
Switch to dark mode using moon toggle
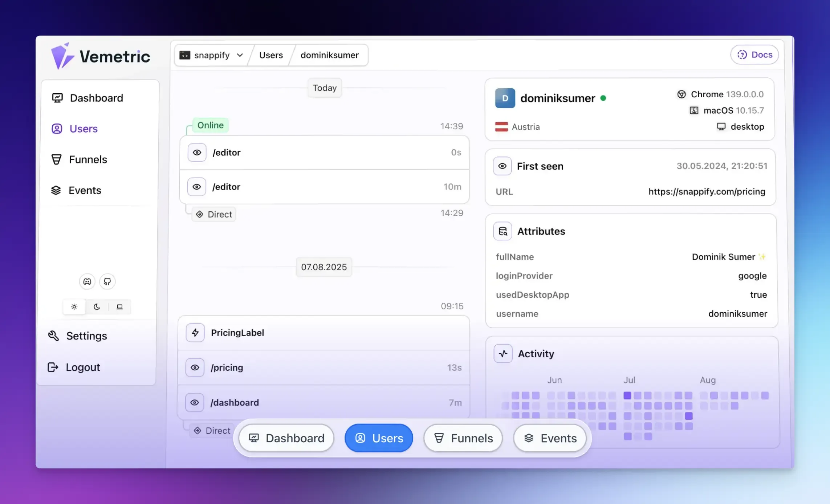97,306
